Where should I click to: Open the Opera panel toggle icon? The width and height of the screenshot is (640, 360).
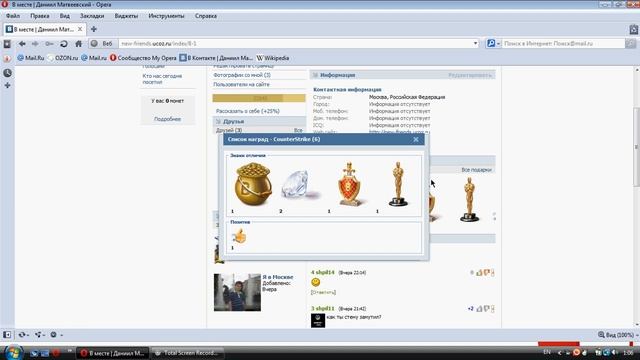click(7, 44)
